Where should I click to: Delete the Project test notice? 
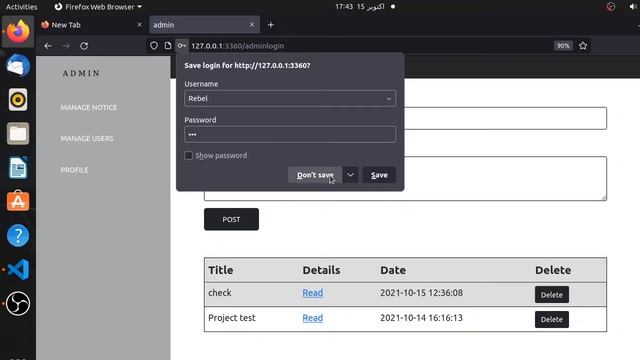point(552,320)
